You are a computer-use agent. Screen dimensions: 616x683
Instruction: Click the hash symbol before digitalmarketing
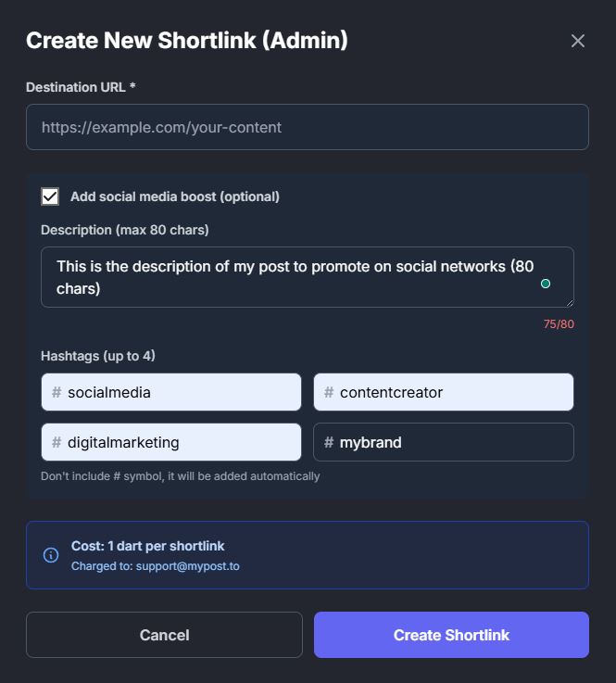pos(57,442)
